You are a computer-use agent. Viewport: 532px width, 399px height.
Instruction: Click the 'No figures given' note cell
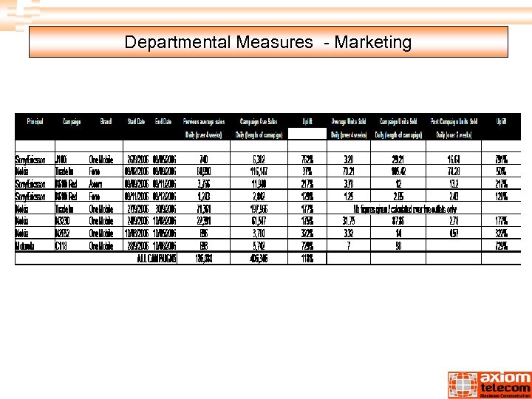point(404,208)
